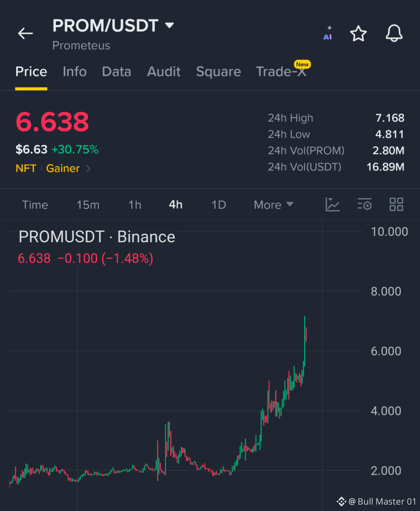Tap the −0.100 (−1.48%) chart change
The width and height of the screenshot is (420, 511).
pyautogui.click(x=105, y=258)
